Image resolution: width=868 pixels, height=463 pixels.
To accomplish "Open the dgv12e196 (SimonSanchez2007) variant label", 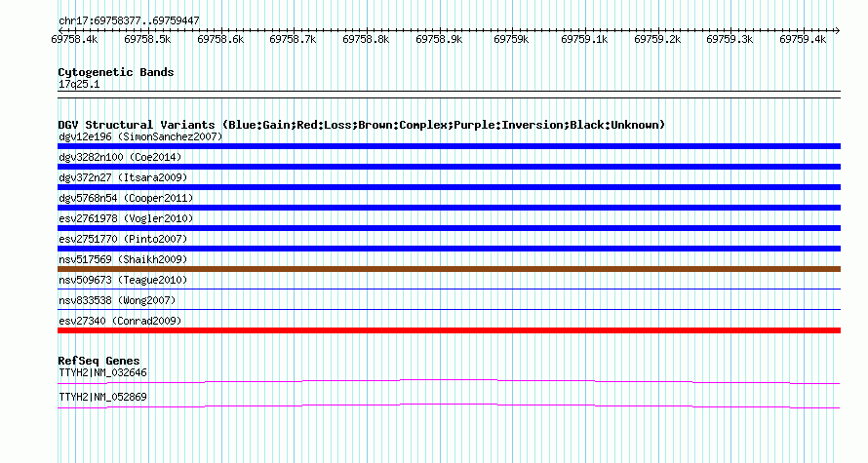I will [140, 136].
